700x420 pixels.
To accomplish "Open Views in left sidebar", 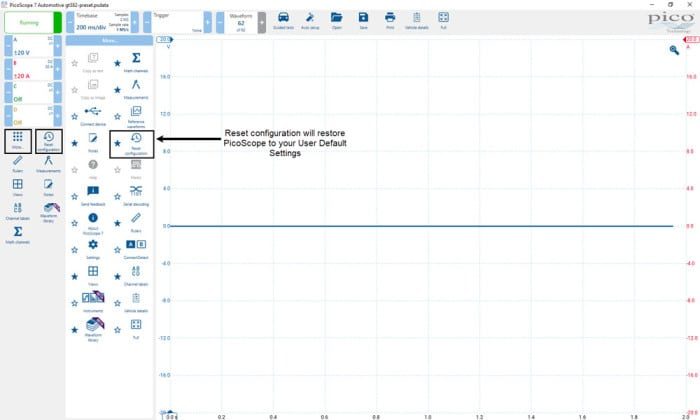I will pos(18,187).
